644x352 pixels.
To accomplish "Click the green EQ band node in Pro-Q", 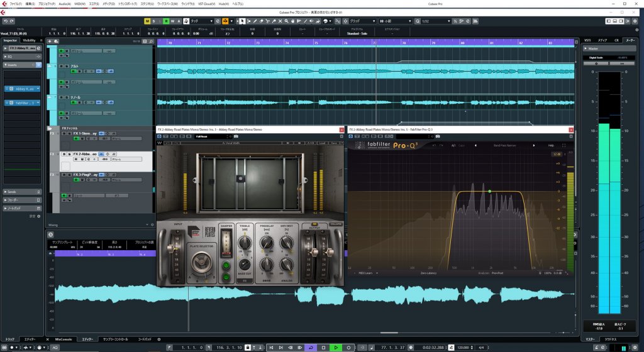I will [x=489, y=190].
